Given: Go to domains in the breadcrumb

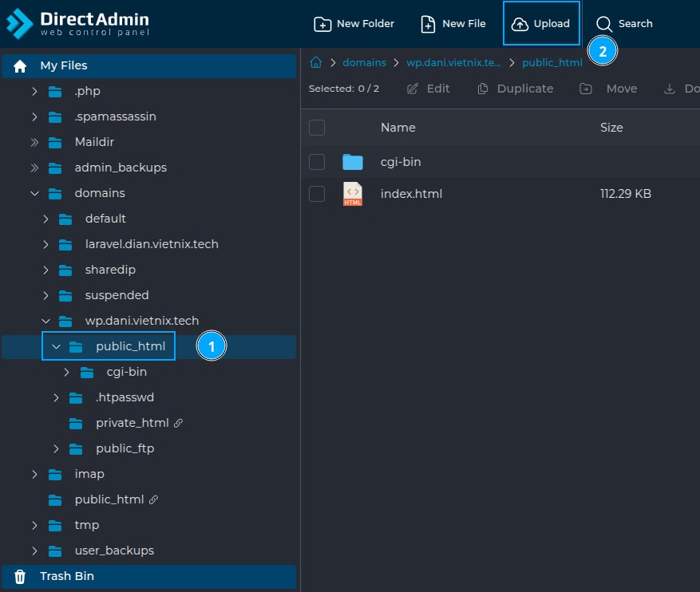Looking at the screenshot, I should tap(364, 62).
